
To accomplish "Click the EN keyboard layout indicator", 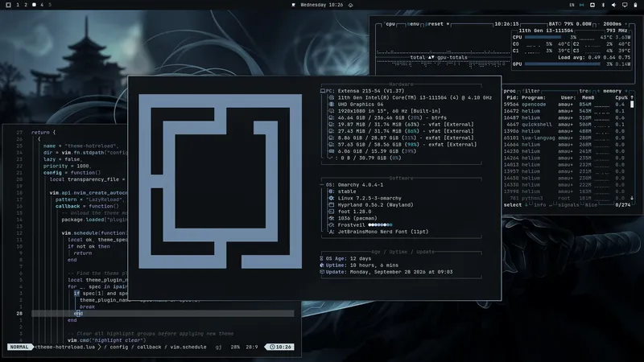I will 572,5.
